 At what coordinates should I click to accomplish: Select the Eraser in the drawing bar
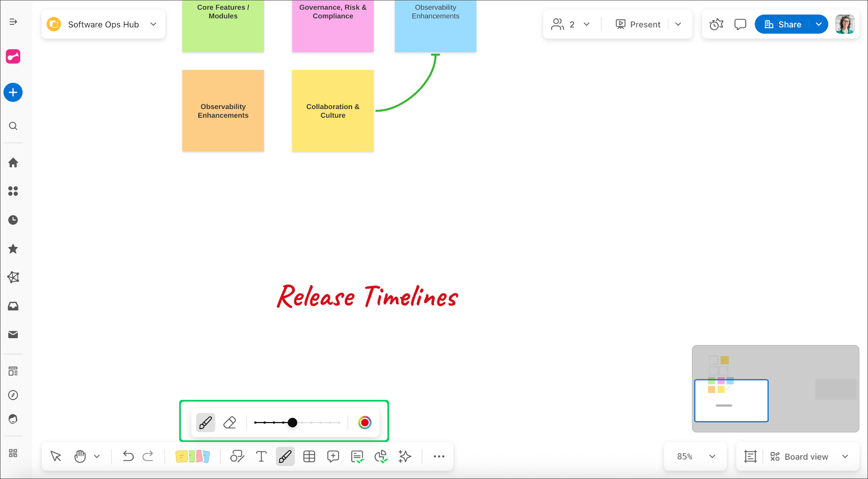point(230,422)
